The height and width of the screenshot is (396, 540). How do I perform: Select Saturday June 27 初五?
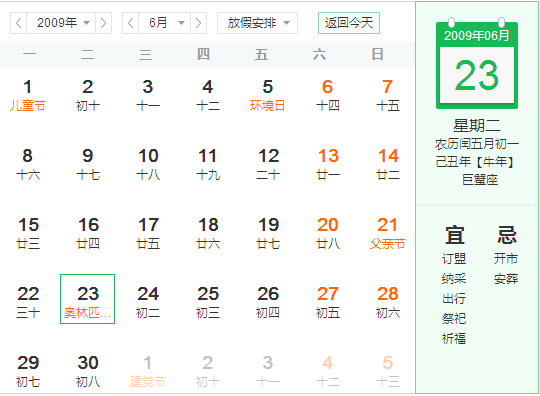(x=328, y=302)
